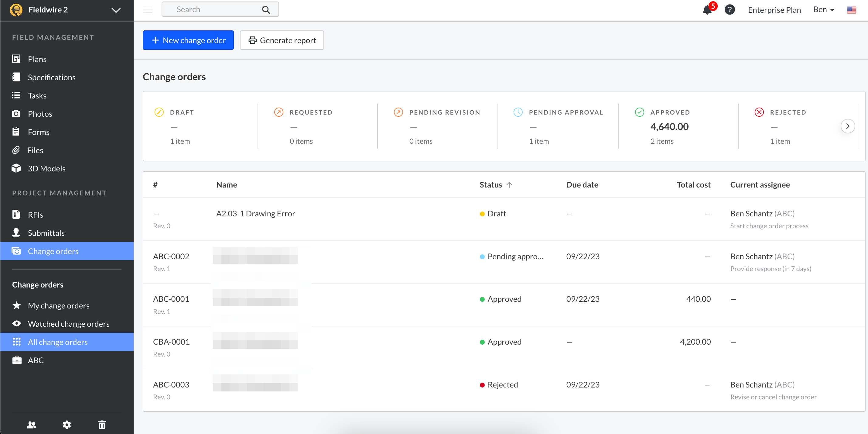Click the RFIs document icon
This screenshot has height=434, width=868.
16,214
